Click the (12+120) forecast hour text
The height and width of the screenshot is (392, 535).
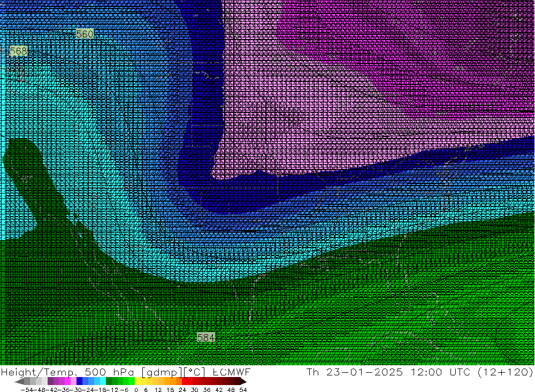[506, 372]
